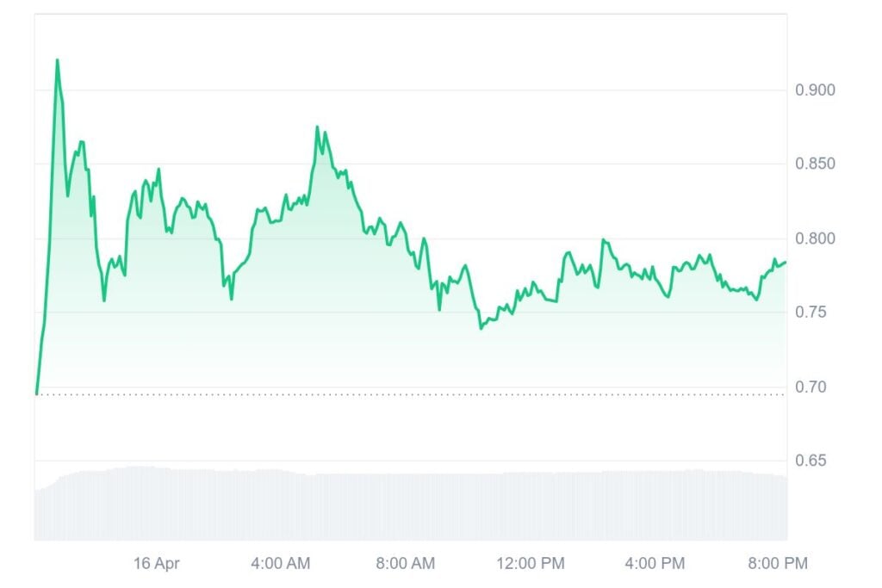The image size is (882, 588).
Task: Select the 0.70 price axis label
Action: pos(813,387)
